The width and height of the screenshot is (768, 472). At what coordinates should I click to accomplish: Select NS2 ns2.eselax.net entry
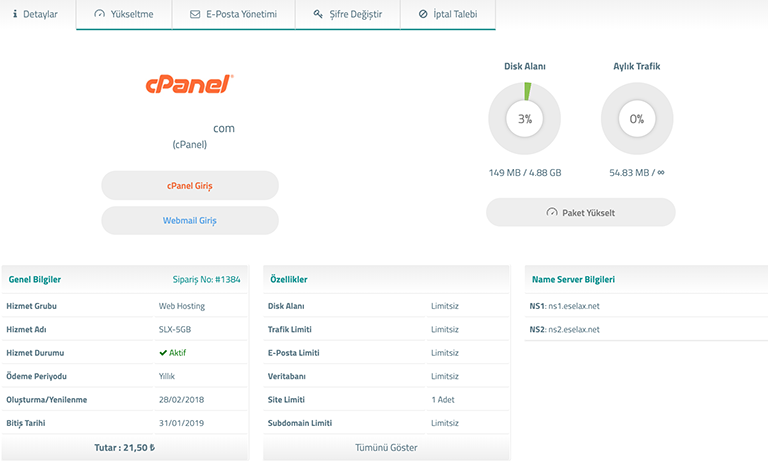pyautogui.click(x=564, y=330)
